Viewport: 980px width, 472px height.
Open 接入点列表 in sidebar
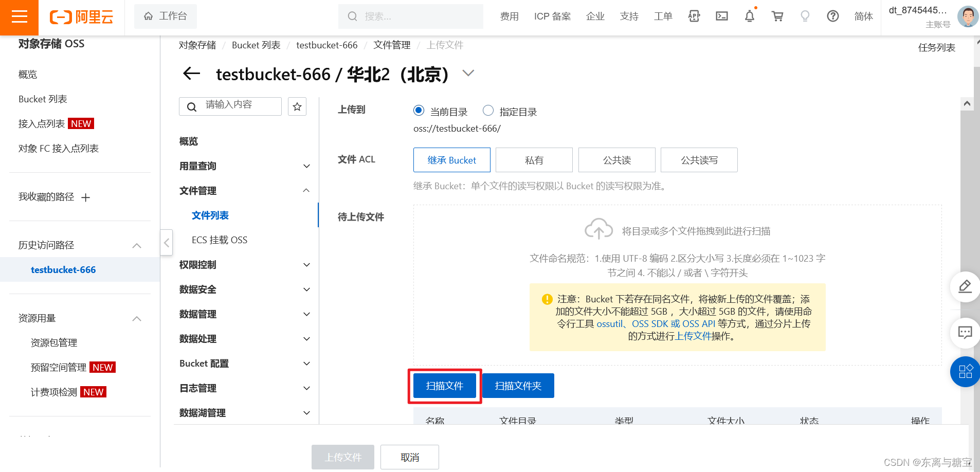(x=42, y=124)
